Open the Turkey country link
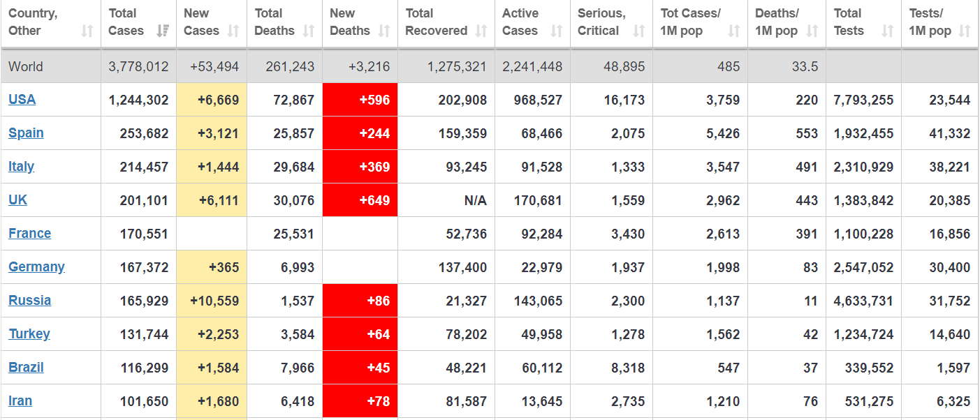 pyautogui.click(x=29, y=334)
